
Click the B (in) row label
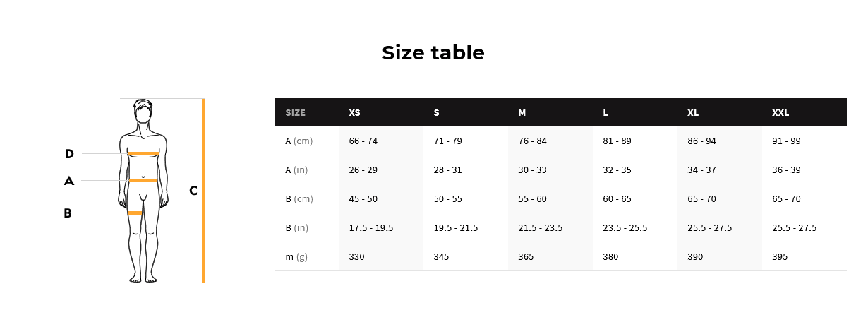(x=297, y=228)
